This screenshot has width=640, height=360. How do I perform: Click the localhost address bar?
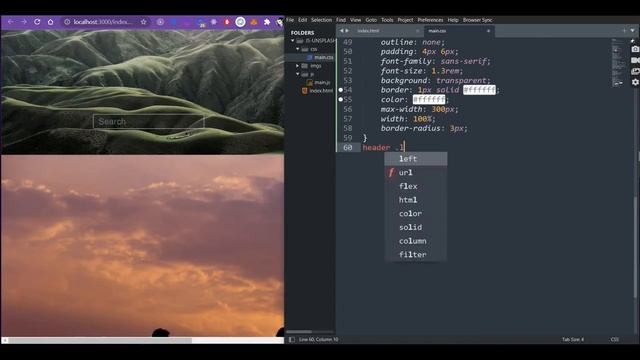click(102, 22)
